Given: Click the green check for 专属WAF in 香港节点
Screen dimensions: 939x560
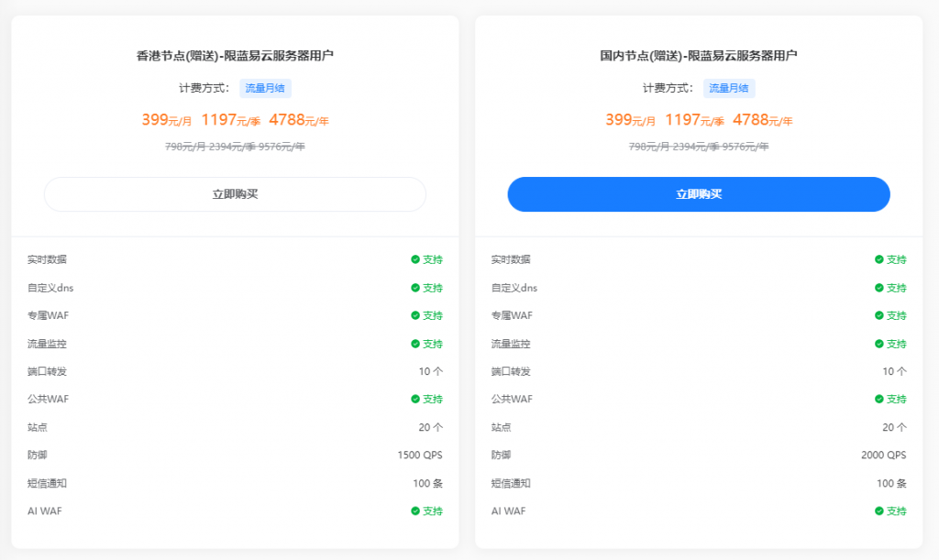Looking at the screenshot, I should coord(415,315).
